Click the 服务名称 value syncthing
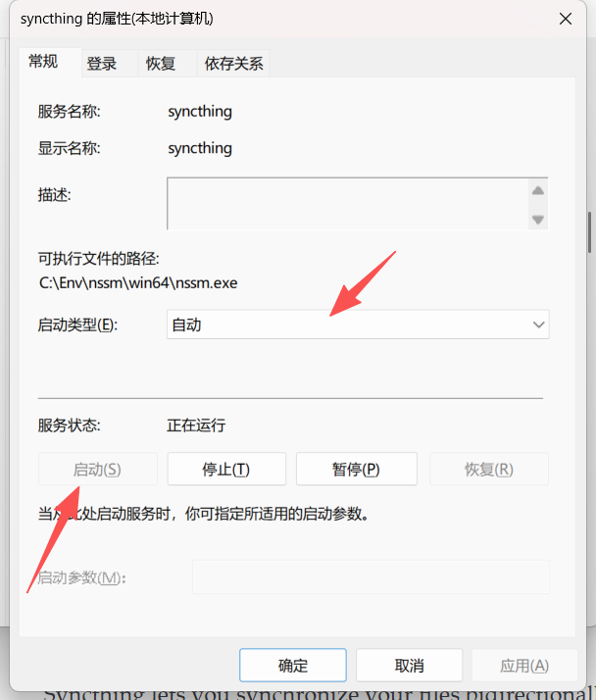596x700 pixels. pyautogui.click(x=200, y=112)
